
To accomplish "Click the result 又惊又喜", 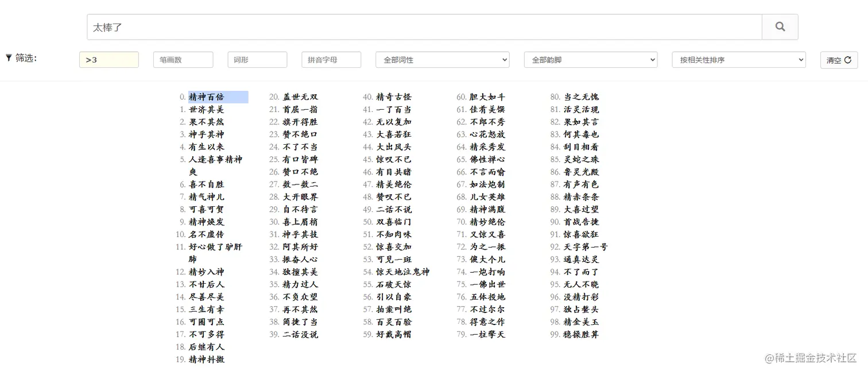I will click(x=487, y=234).
